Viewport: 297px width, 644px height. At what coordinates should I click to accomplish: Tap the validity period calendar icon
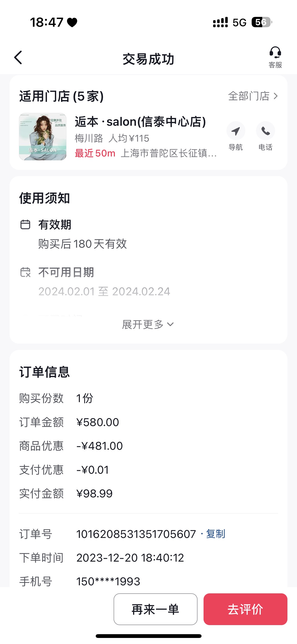tap(25, 224)
